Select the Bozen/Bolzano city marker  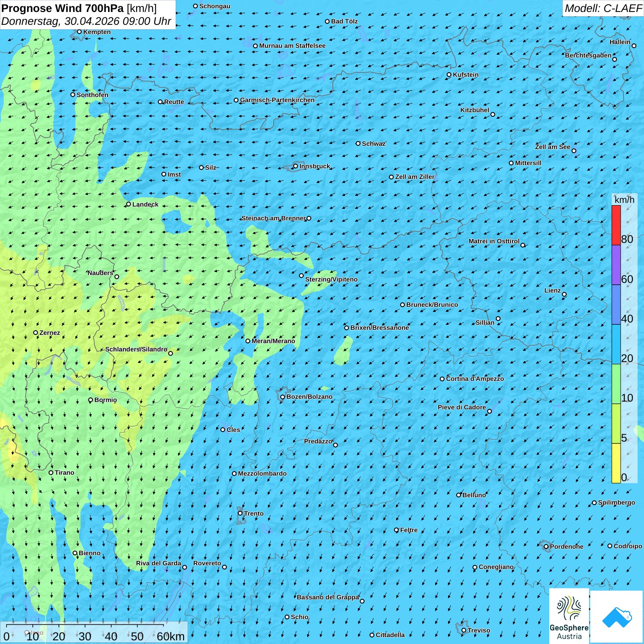(x=283, y=397)
